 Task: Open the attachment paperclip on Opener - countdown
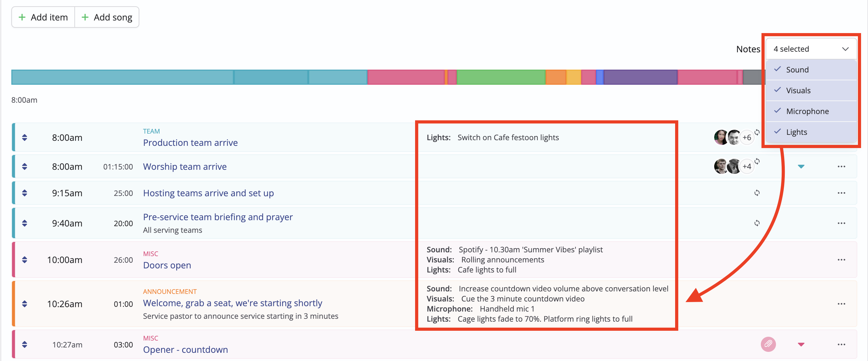point(768,344)
